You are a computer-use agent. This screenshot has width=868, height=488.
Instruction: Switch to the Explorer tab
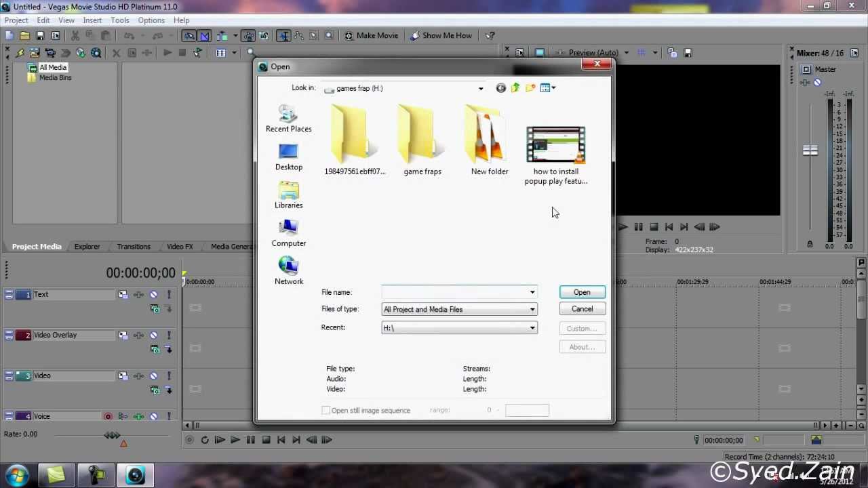click(87, 247)
